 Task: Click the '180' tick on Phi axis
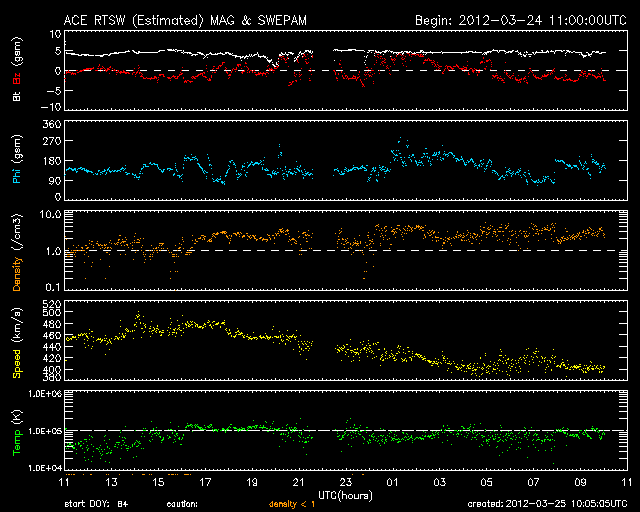pyautogui.click(x=52, y=161)
